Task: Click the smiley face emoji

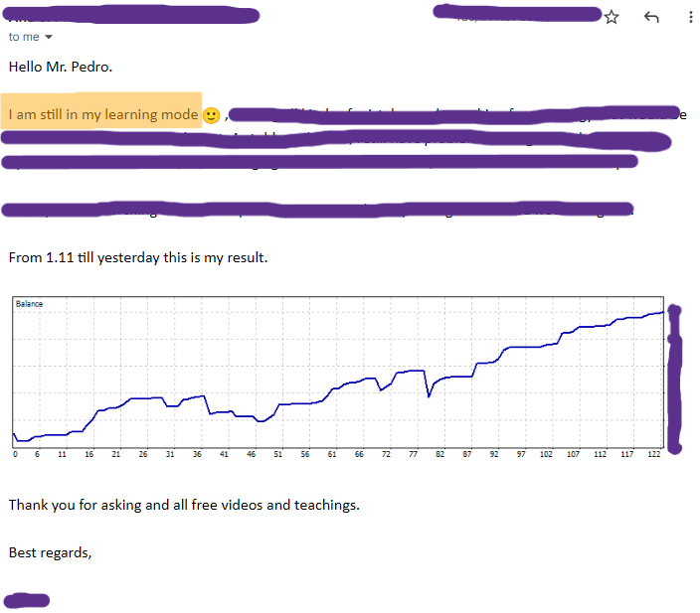Action: tap(211, 115)
